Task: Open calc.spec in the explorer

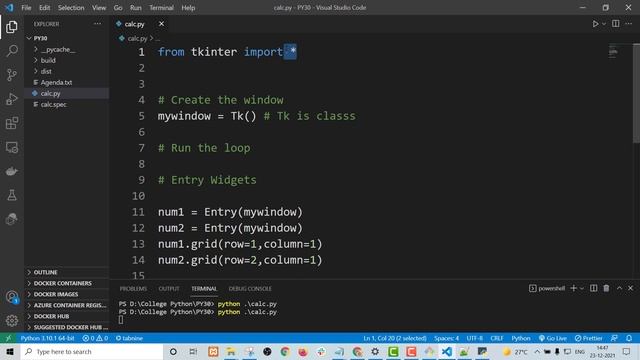Action: 67,104
